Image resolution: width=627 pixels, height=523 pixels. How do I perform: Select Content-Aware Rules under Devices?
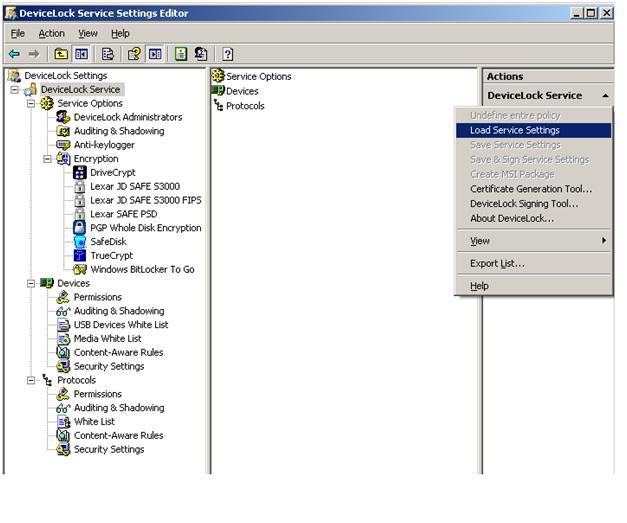tap(118, 353)
